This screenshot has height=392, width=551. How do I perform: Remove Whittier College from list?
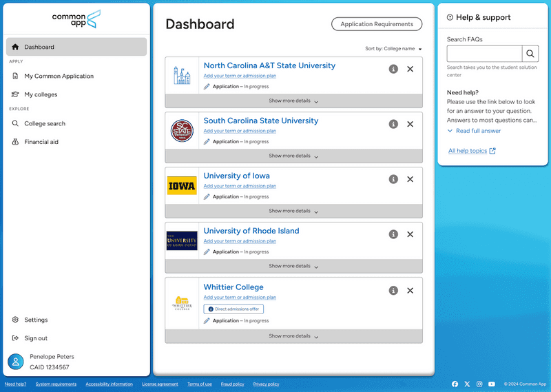point(410,291)
